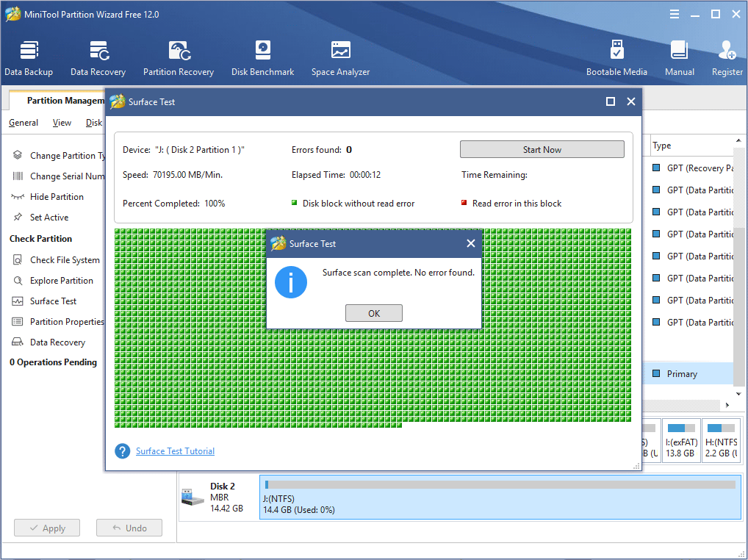Click the Register icon
Viewport: 748px width, 560px height.
727,58
